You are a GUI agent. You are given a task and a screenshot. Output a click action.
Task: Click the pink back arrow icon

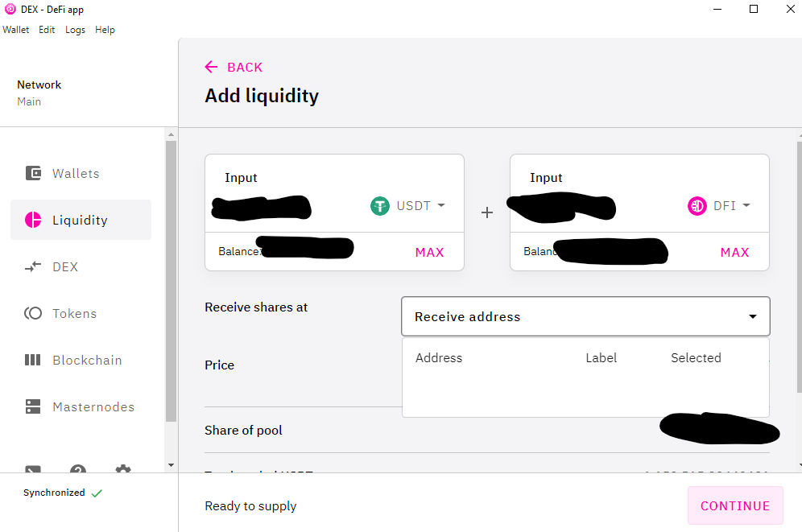pyautogui.click(x=211, y=67)
